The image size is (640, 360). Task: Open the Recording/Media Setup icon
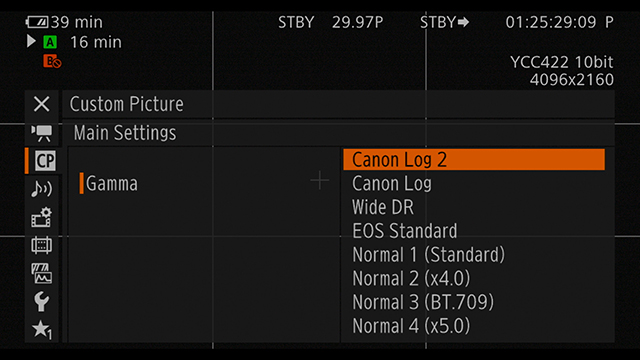click(42, 217)
